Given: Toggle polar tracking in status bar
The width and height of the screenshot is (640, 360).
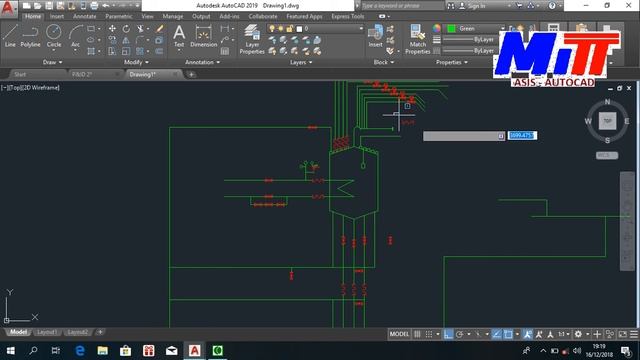Looking at the screenshot, I should (x=460, y=334).
